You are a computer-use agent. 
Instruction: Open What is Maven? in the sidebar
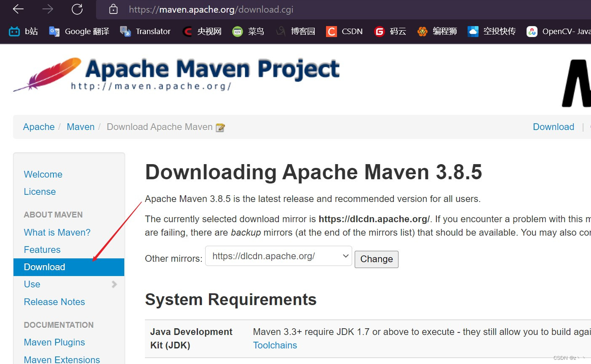tap(57, 232)
